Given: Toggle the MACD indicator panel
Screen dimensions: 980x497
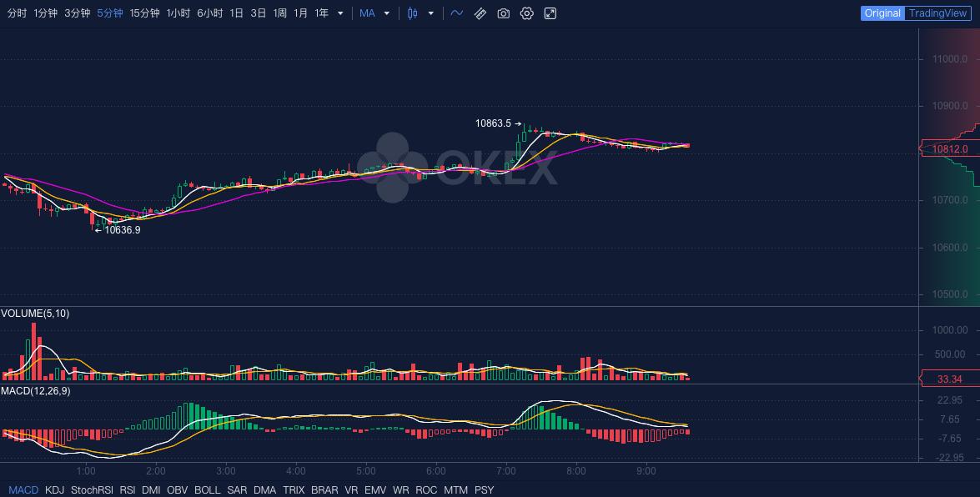Looking at the screenshot, I should point(23,490).
